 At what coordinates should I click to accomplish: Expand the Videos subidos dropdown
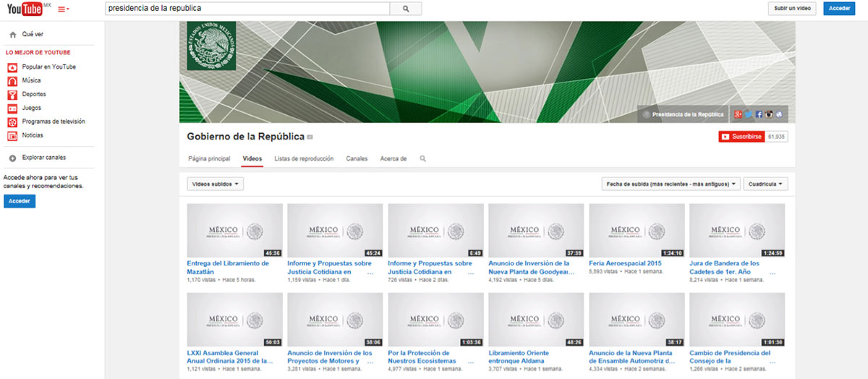pyautogui.click(x=215, y=184)
